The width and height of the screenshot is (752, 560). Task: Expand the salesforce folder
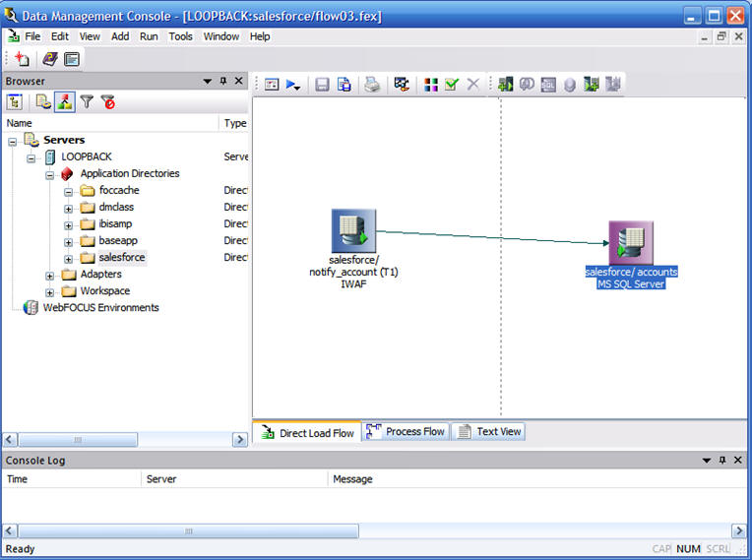tap(69, 259)
